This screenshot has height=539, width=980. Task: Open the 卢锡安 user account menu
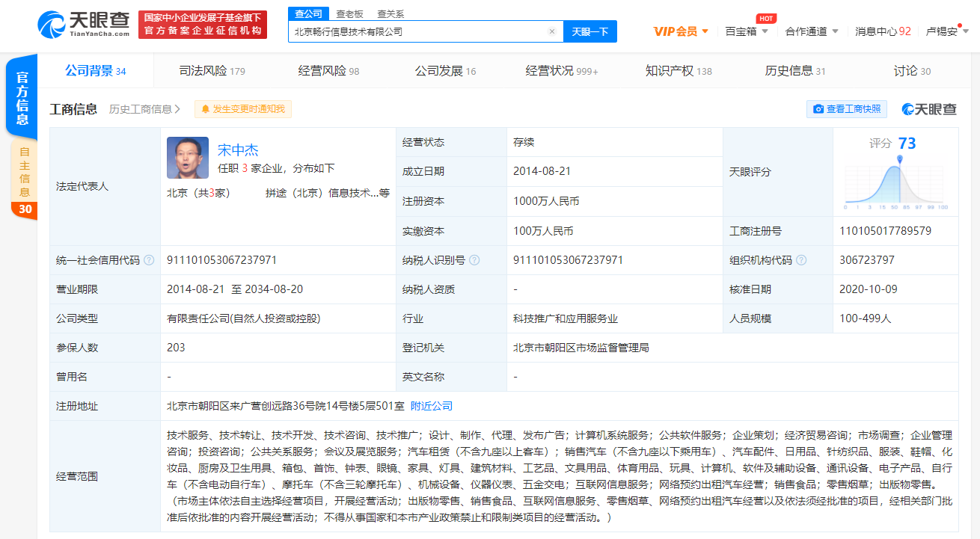point(946,31)
